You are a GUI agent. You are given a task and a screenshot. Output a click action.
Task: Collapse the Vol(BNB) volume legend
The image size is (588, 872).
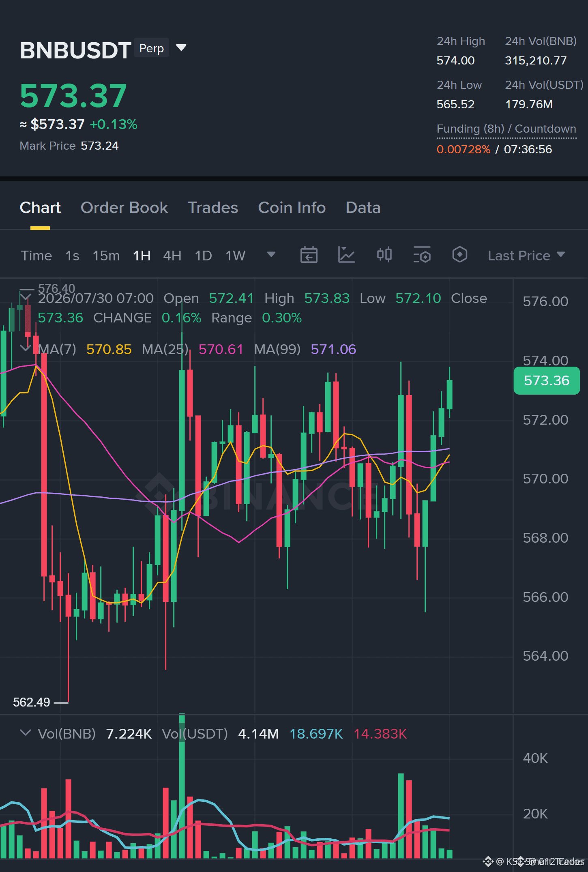pos(26,732)
